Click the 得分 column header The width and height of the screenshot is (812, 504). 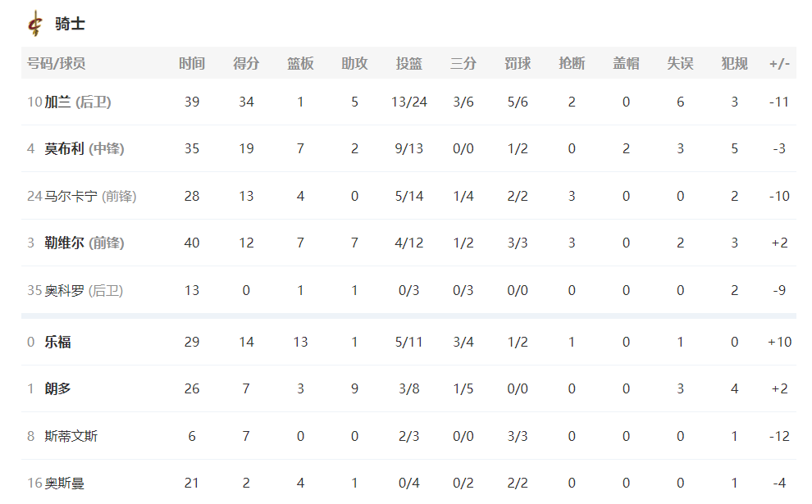click(246, 63)
